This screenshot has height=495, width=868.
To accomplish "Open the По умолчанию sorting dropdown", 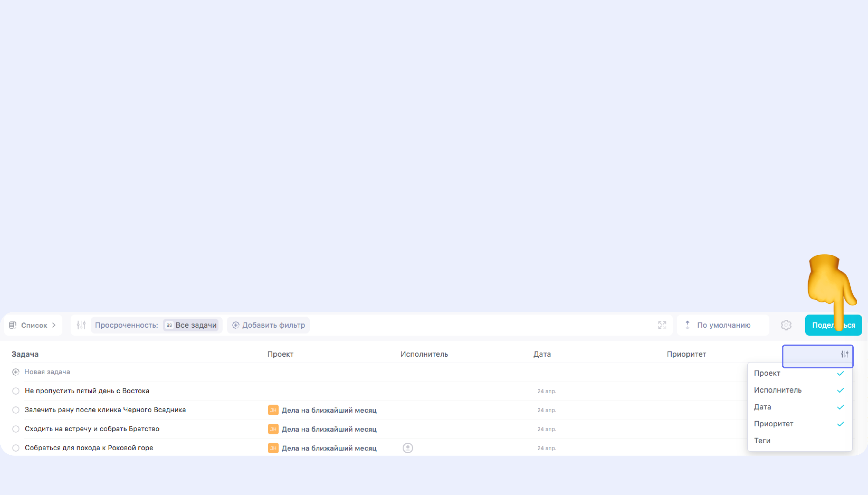I will pyautogui.click(x=723, y=325).
